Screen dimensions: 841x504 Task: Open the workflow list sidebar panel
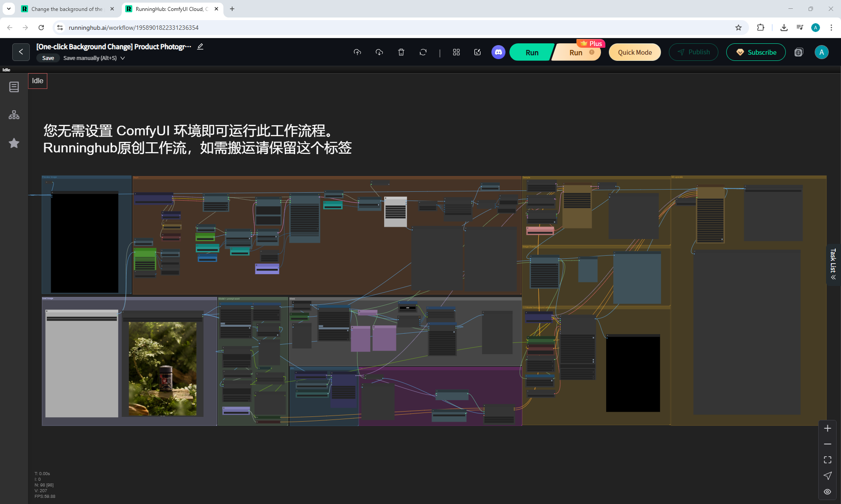14,87
